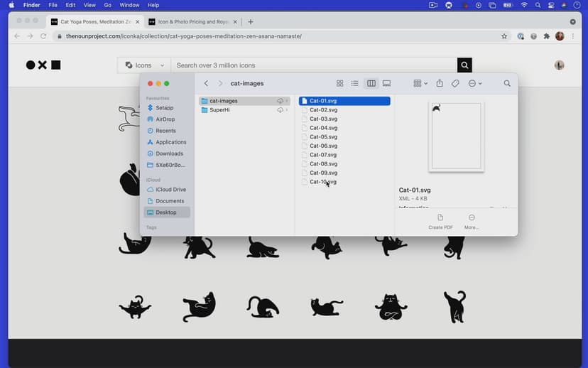Toggle the column view button in Finder
This screenshot has width=588, height=368.
(x=371, y=84)
